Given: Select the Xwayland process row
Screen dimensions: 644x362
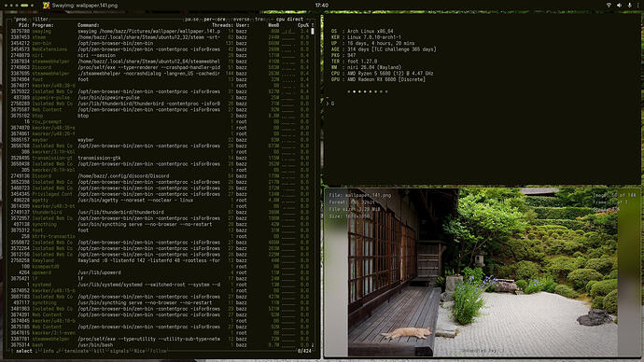Looking at the screenshot, I should [160, 260].
